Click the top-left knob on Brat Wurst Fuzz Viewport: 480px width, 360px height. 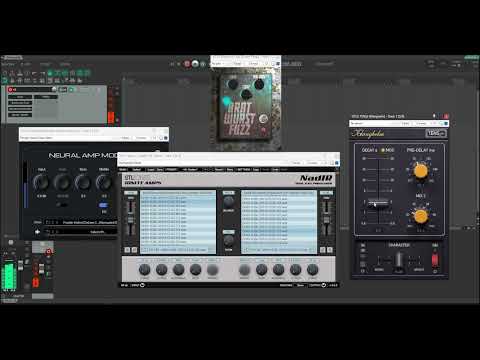tap(233, 84)
